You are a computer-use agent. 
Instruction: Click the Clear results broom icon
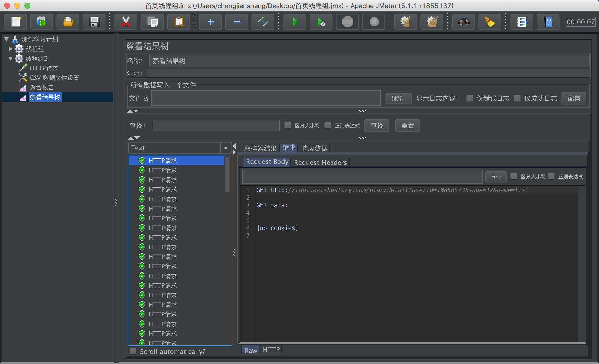tap(406, 22)
